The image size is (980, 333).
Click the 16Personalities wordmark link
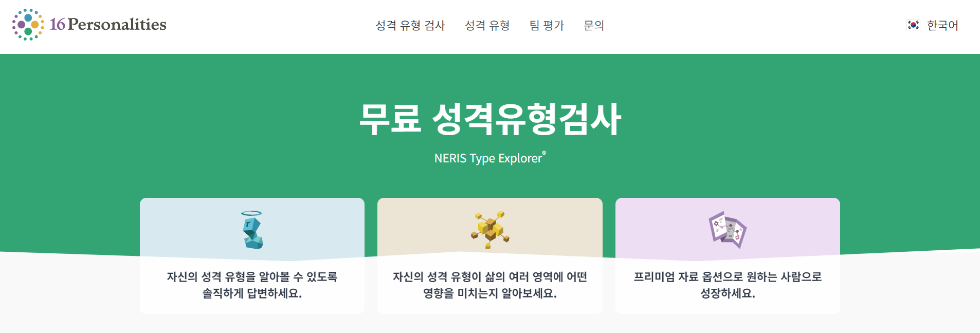tap(107, 24)
